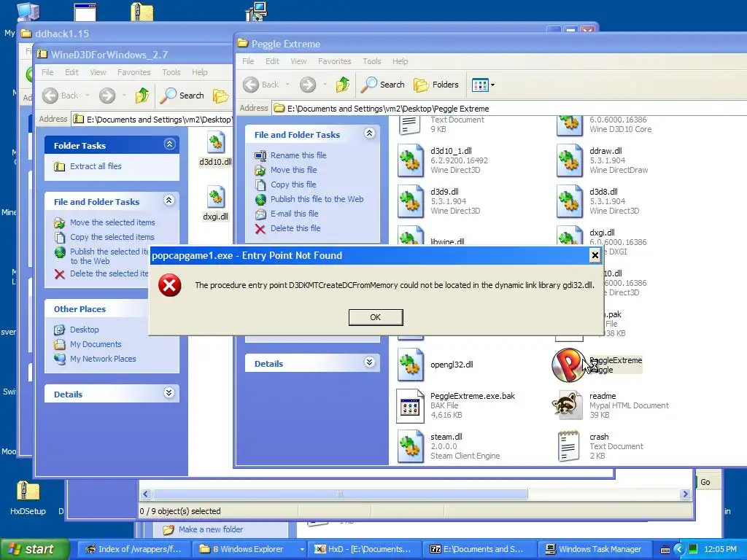Select the crash text document icon

point(569,446)
